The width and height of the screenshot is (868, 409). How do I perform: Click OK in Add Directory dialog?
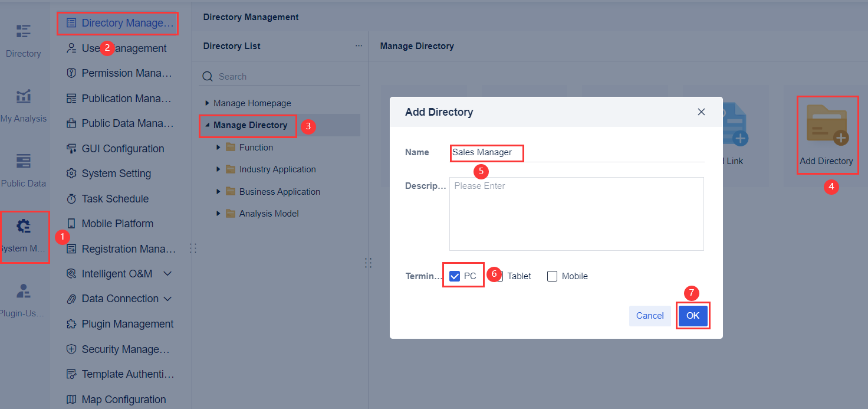[693, 316]
